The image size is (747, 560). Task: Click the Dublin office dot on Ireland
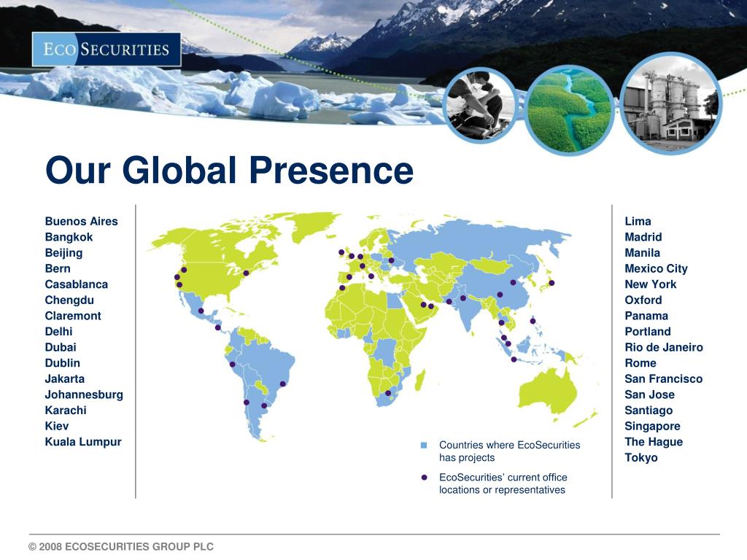coord(341,252)
